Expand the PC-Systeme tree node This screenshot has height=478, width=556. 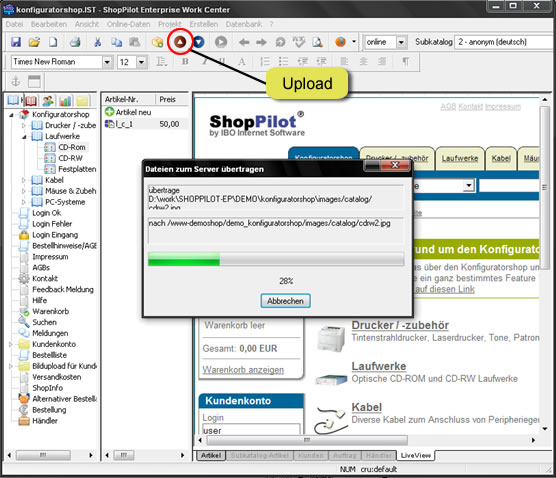(x=24, y=202)
